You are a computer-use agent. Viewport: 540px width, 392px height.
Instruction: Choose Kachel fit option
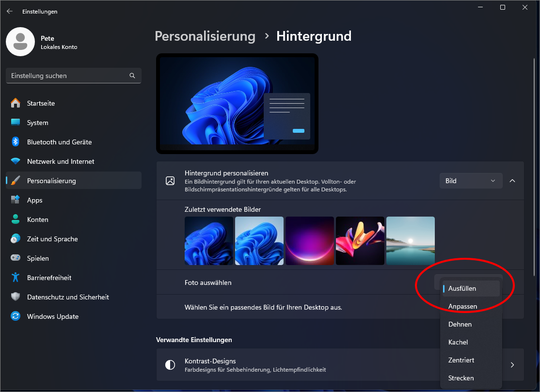coord(471,342)
